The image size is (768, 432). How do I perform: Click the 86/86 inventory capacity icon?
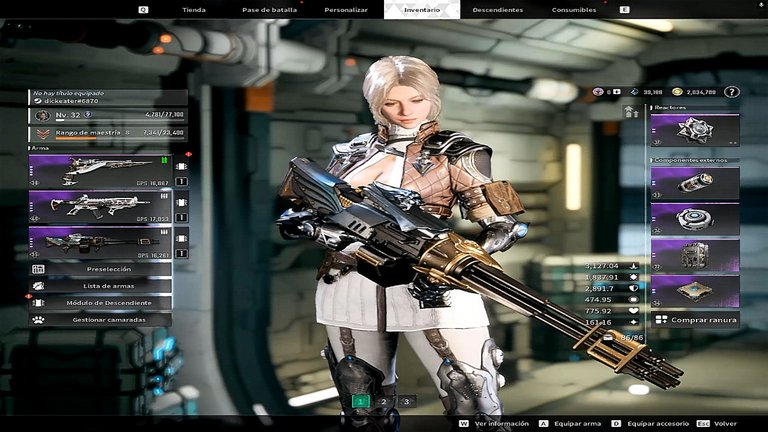coord(608,337)
